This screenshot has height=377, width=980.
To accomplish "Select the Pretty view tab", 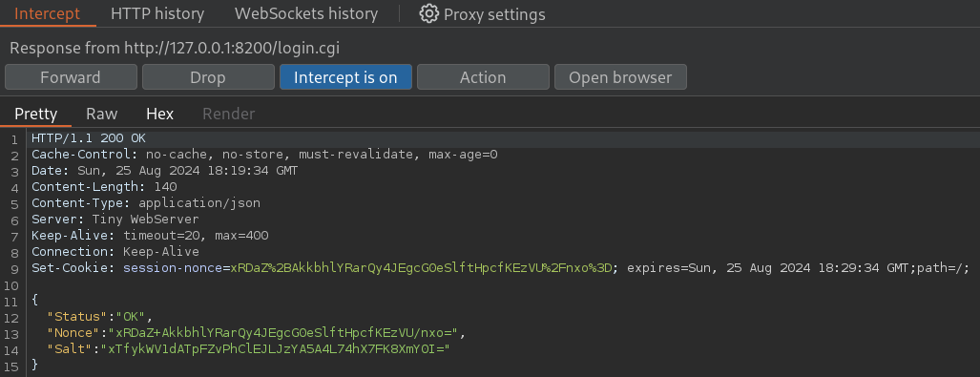I will coord(35,114).
